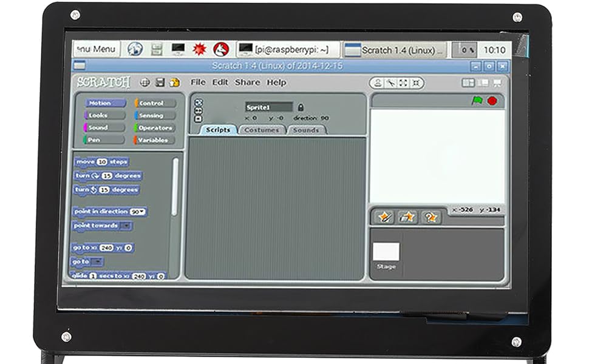Click the glide secs to x y block
The image size is (589, 364).
tap(118, 276)
